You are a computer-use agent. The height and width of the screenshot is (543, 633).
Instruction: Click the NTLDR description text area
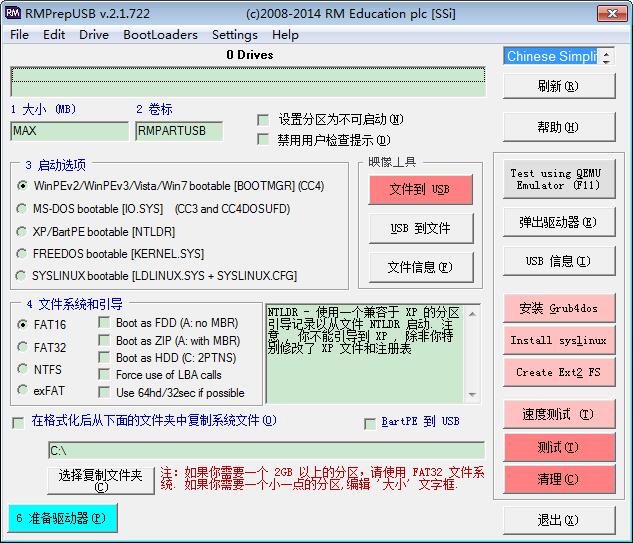click(x=365, y=354)
